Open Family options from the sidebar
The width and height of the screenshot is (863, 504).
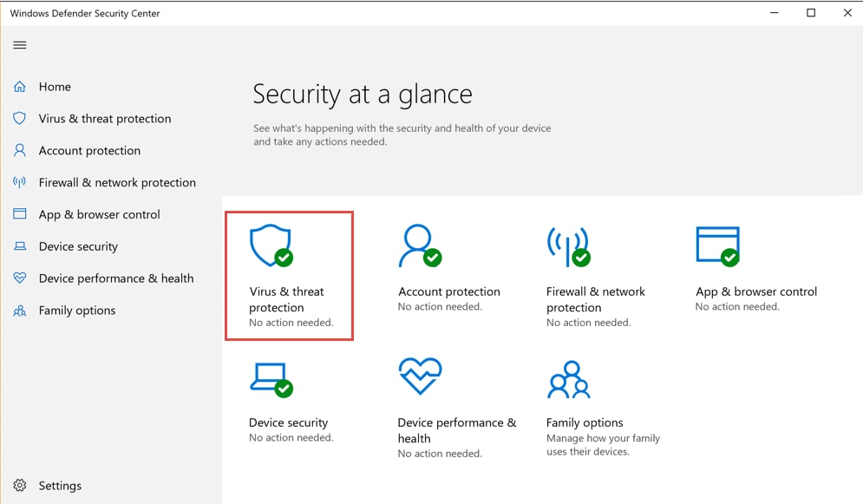(x=77, y=311)
